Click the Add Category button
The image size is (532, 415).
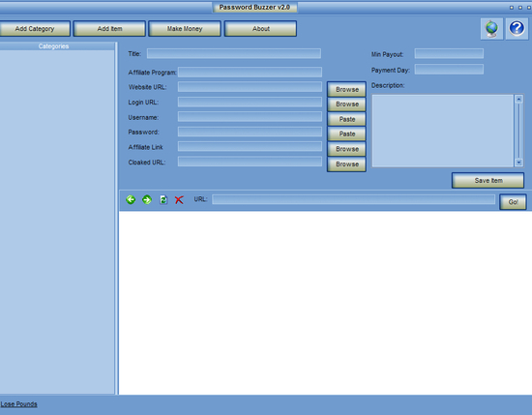(x=35, y=29)
